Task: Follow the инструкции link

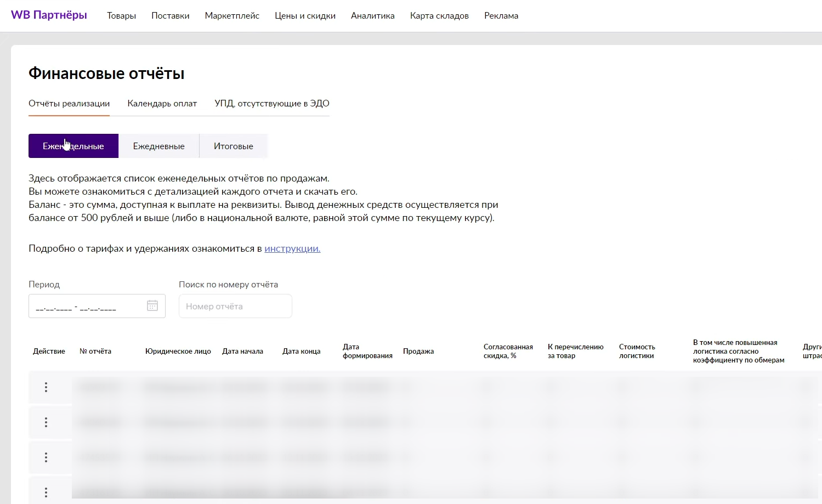Action: tap(292, 248)
